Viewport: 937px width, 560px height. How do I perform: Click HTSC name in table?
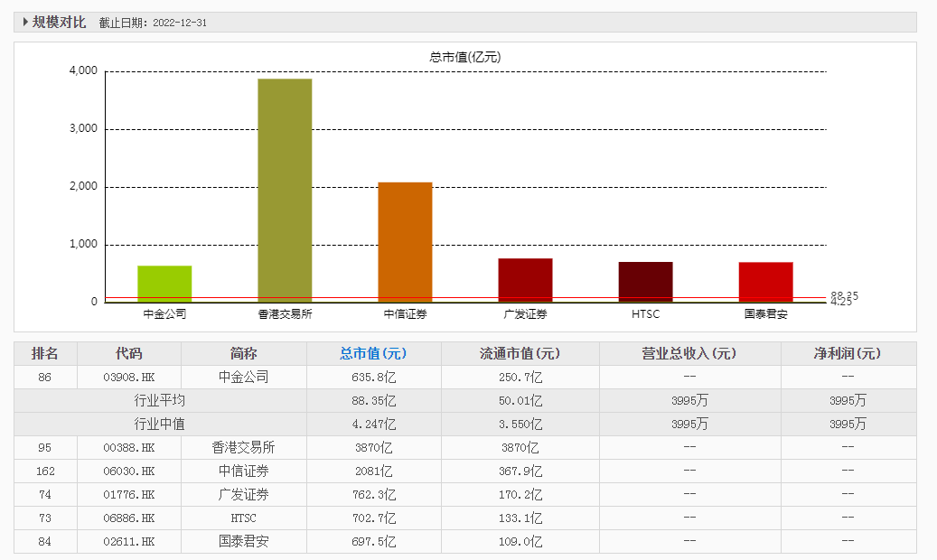(243, 518)
